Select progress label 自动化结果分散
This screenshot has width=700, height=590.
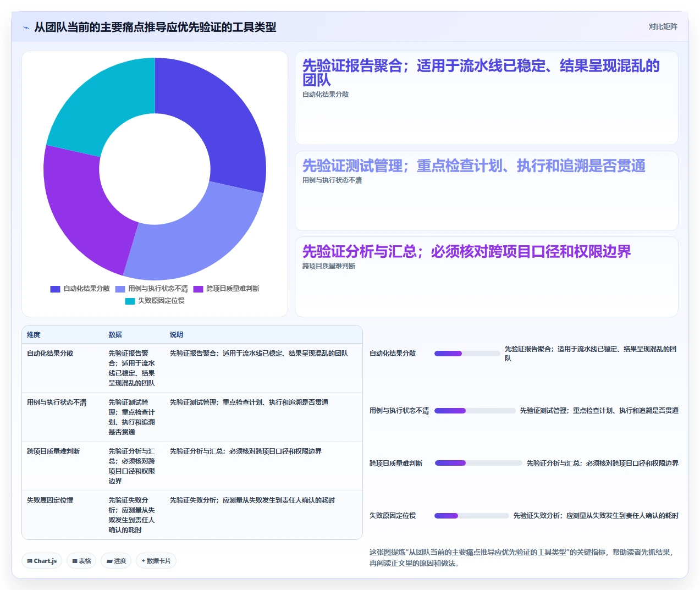pos(393,354)
